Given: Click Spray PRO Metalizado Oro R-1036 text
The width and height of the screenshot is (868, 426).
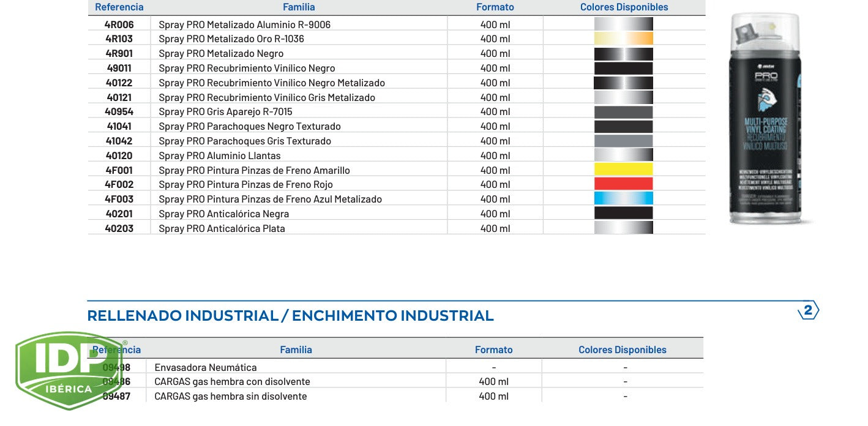Looking at the screenshot, I should [231, 39].
